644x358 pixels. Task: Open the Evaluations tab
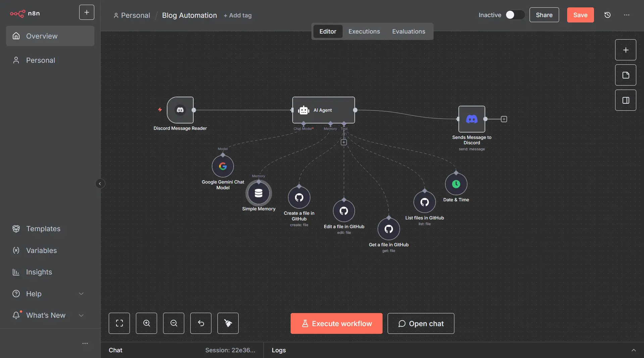[x=408, y=32]
